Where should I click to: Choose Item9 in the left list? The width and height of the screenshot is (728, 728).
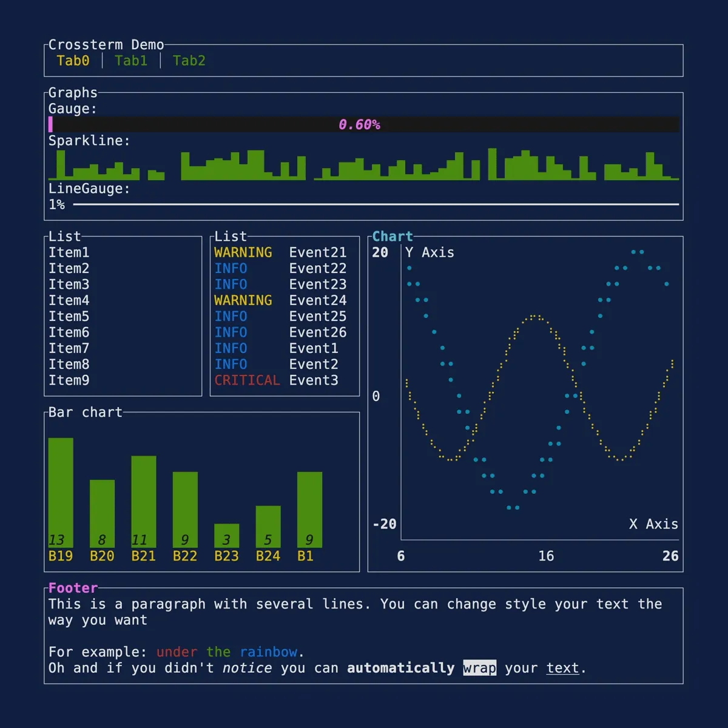click(x=69, y=380)
